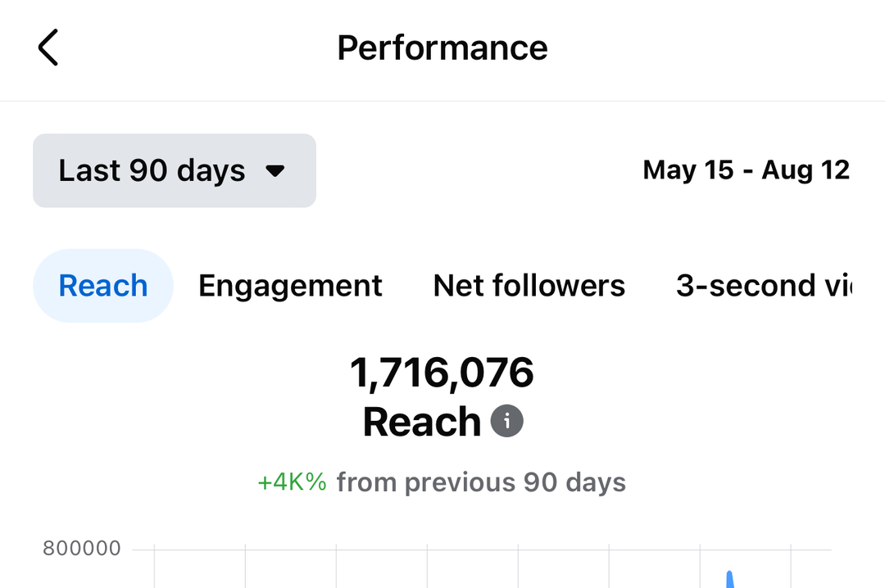Switch to the Engagement tab
Viewport: 885px width, 588px height.
click(290, 286)
